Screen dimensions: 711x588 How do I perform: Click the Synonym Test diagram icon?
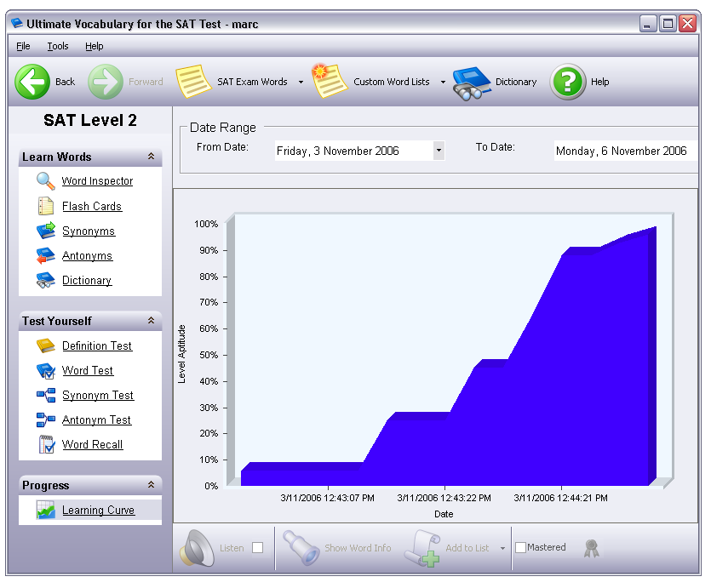click(x=46, y=395)
